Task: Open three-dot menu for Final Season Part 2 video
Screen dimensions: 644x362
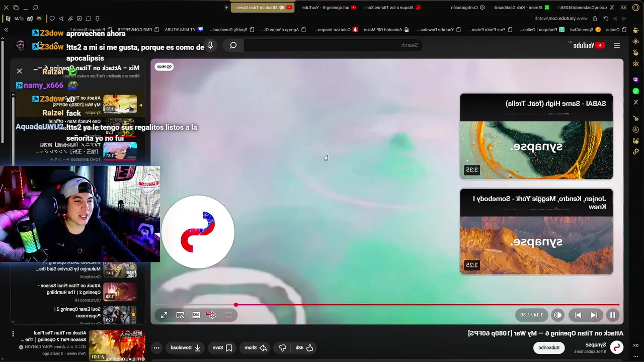Action: pyautogui.click(x=13, y=334)
